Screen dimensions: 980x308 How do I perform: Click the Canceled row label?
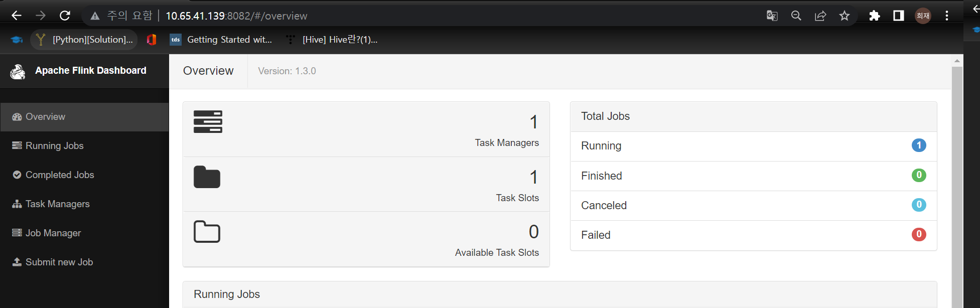pos(604,206)
